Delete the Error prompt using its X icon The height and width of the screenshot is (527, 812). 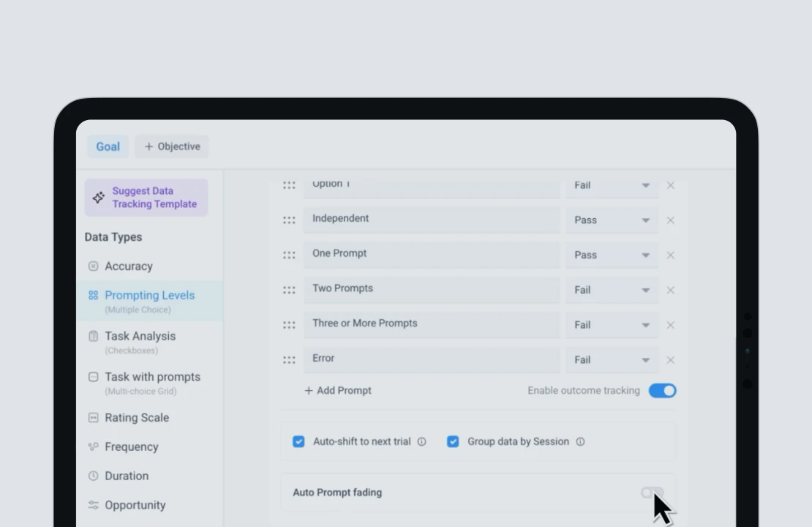[x=670, y=360]
